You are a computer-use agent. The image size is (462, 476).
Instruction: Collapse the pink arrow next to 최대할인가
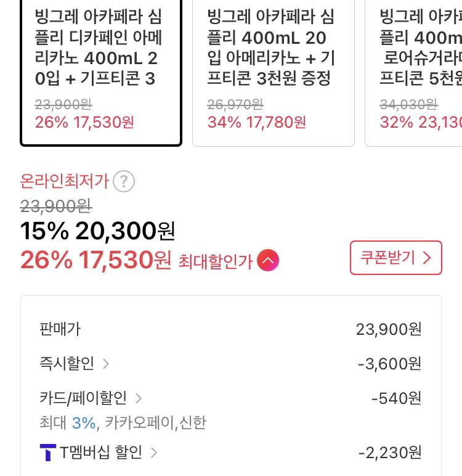pyautogui.click(x=268, y=261)
